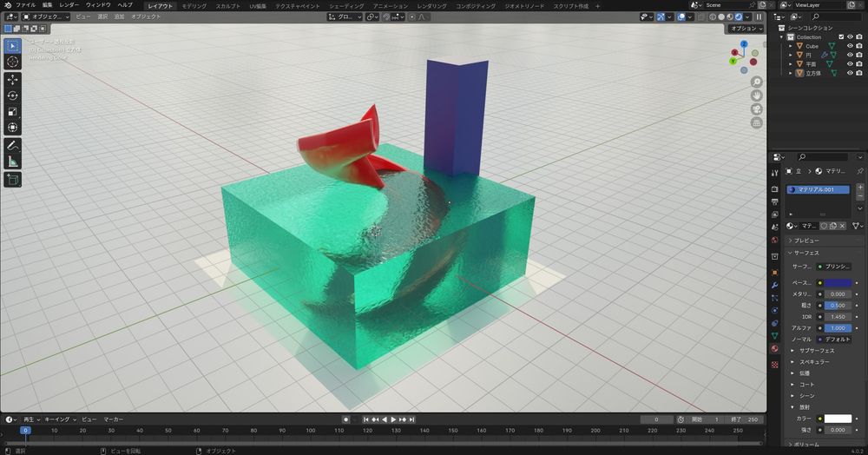
Task: Add a new material slot
Action: click(859, 188)
